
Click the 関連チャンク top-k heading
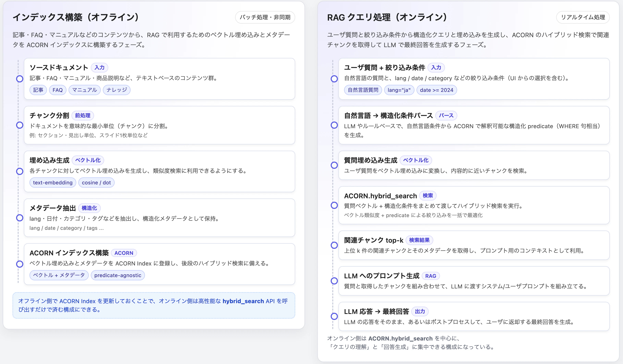[x=374, y=240]
